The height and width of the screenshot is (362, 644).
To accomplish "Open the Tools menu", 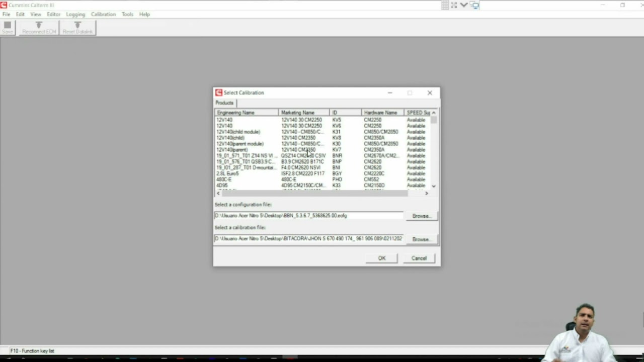I will [127, 14].
